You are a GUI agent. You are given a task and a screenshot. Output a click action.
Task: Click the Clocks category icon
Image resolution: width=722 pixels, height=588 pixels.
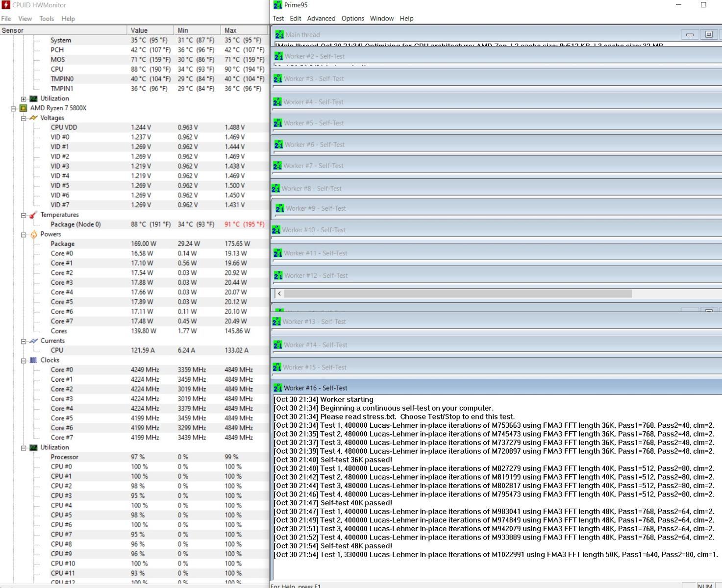[33, 360]
